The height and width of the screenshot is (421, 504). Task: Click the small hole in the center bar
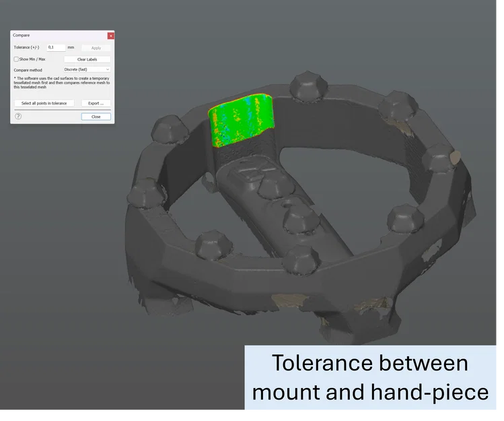point(286,203)
